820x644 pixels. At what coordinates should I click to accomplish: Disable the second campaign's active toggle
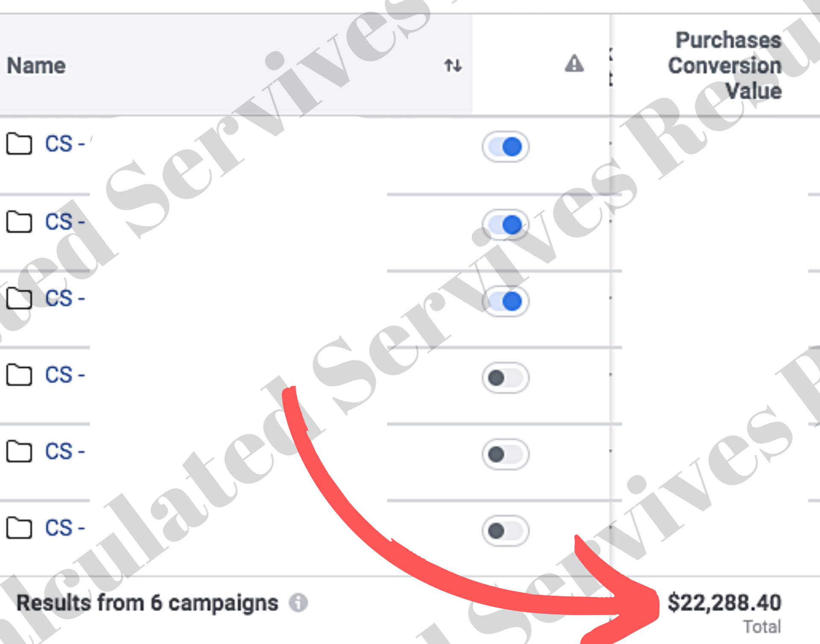pyautogui.click(x=505, y=224)
